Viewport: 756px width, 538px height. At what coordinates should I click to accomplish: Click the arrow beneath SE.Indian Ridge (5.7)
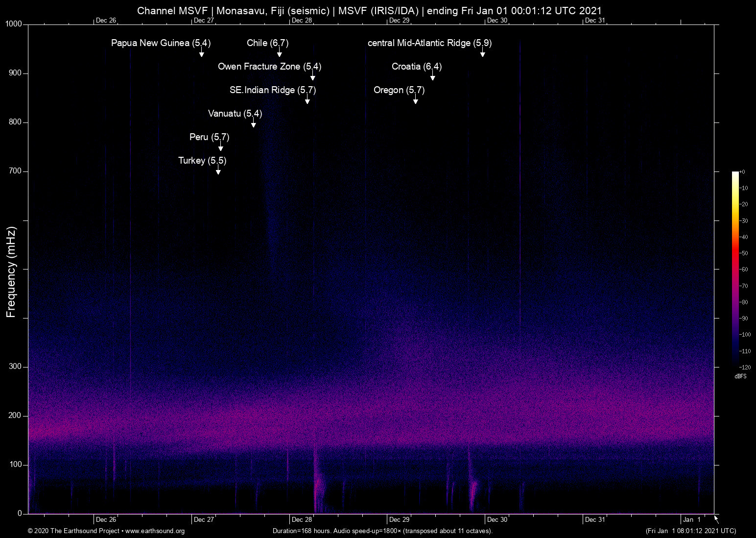[x=307, y=101]
